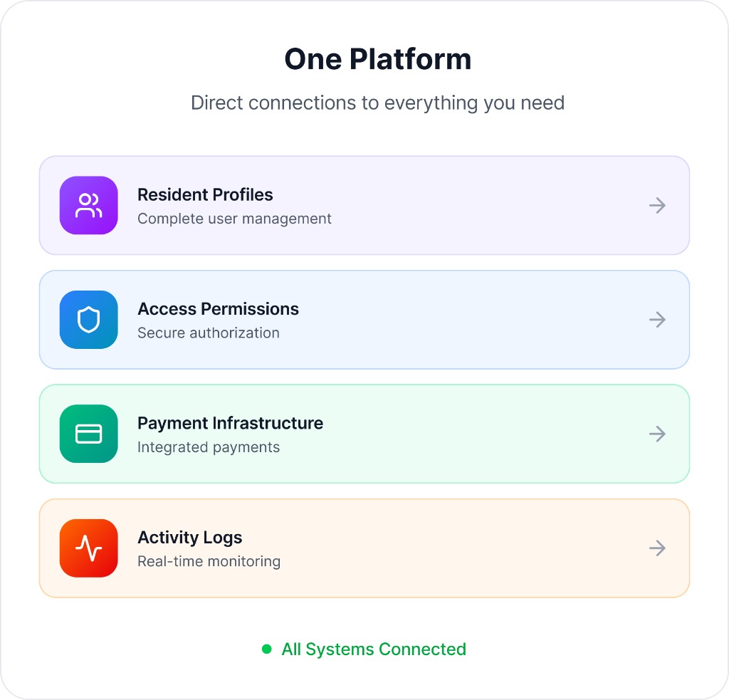729x700 pixels.
Task: Click the All Systems Connected link
Action: (373, 649)
